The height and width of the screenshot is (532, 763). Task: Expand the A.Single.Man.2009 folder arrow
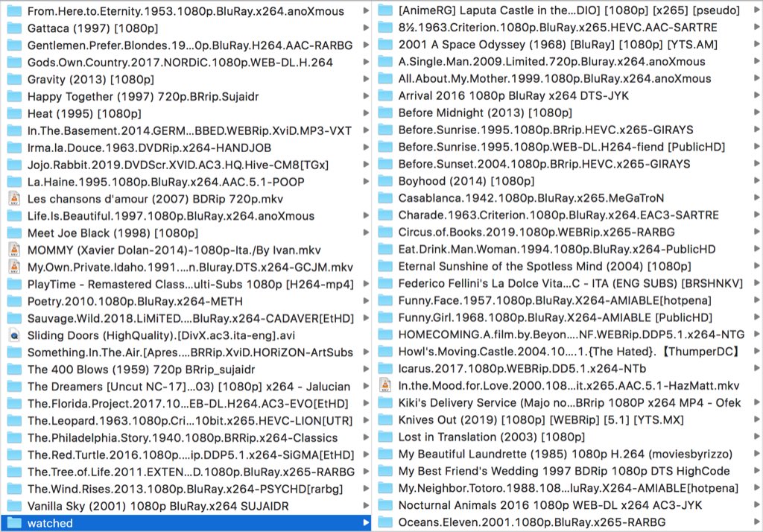(757, 61)
